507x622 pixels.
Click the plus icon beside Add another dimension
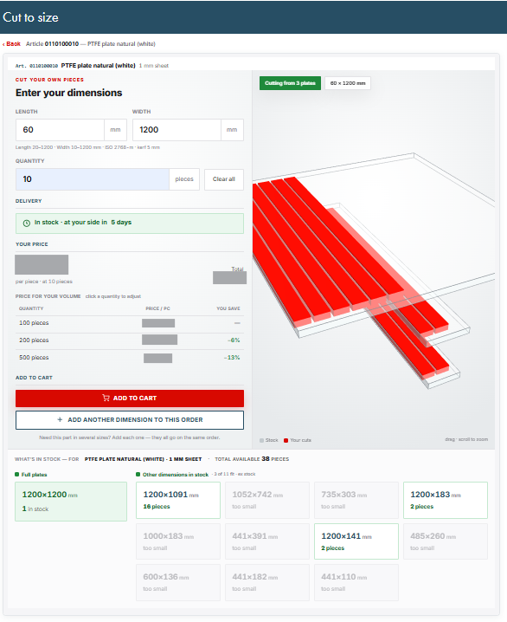[60, 420]
